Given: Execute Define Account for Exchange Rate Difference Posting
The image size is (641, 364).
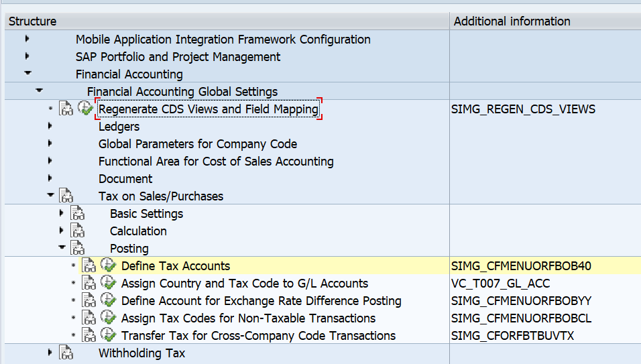Looking at the screenshot, I should click(x=109, y=300).
